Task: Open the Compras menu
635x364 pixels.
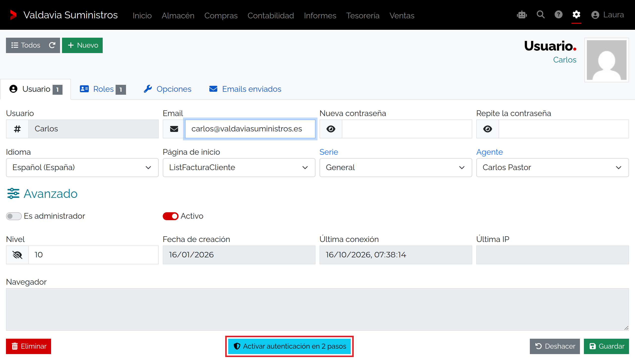Action: 221,16
